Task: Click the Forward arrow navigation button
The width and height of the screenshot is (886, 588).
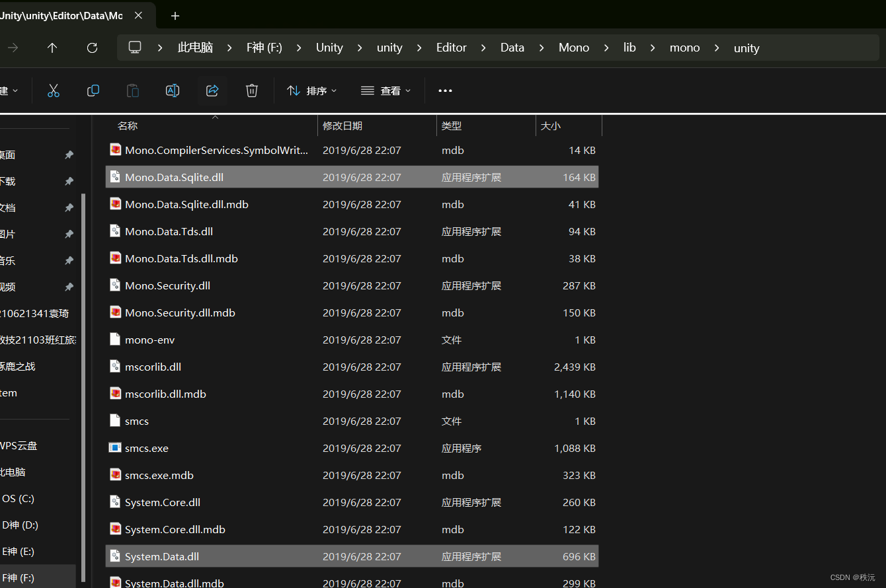Action: point(13,48)
